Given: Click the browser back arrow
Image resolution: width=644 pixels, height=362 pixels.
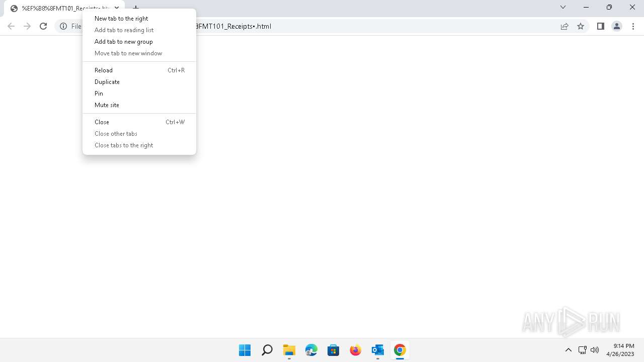Looking at the screenshot, I should coord(11,26).
